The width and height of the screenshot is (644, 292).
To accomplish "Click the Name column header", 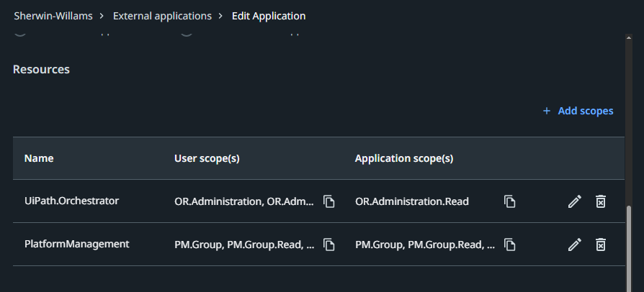I will tap(39, 158).
